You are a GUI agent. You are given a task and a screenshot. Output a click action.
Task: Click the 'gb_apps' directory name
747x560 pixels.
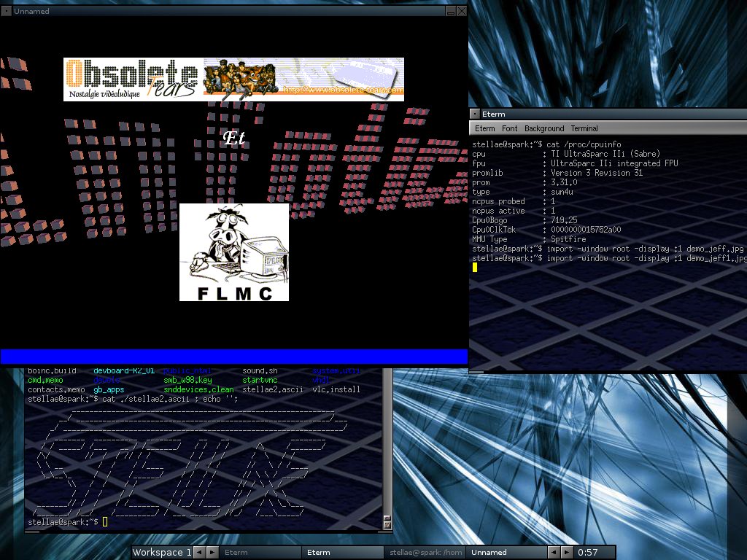109,389
